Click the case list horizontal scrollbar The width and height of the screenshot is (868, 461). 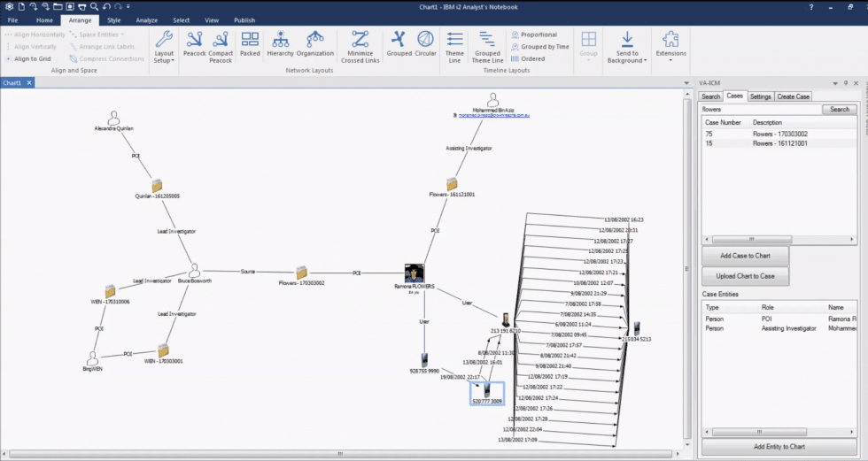(753, 239)
